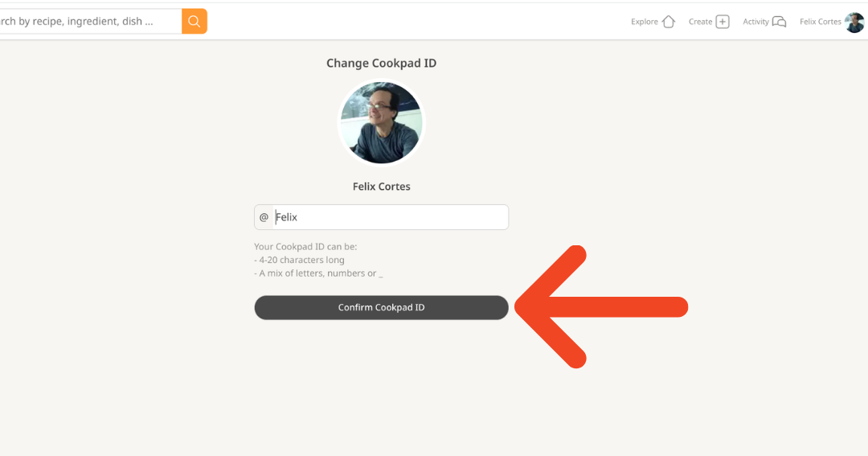Open Explore via the house icon
Screen dimensions: 868x456
point(668,22)
